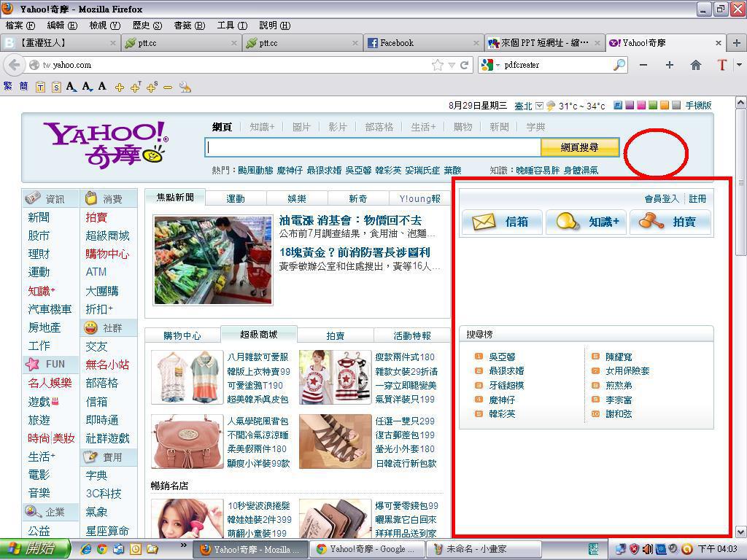The width and height of the screenshot is (747, 560).
Task: Click 網頁搜尋 search button
Action: pos(580,147)
